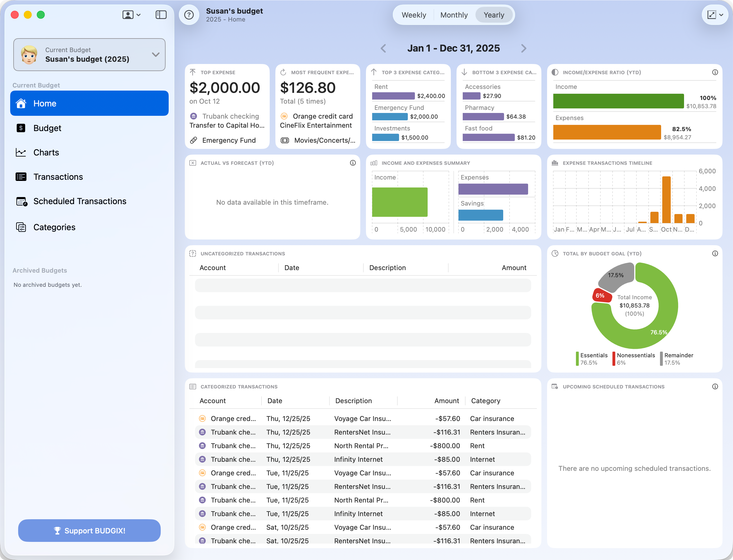733x560 pixels.
Task: Show info for Actual vs Forecast card
Action: [353, 163]
